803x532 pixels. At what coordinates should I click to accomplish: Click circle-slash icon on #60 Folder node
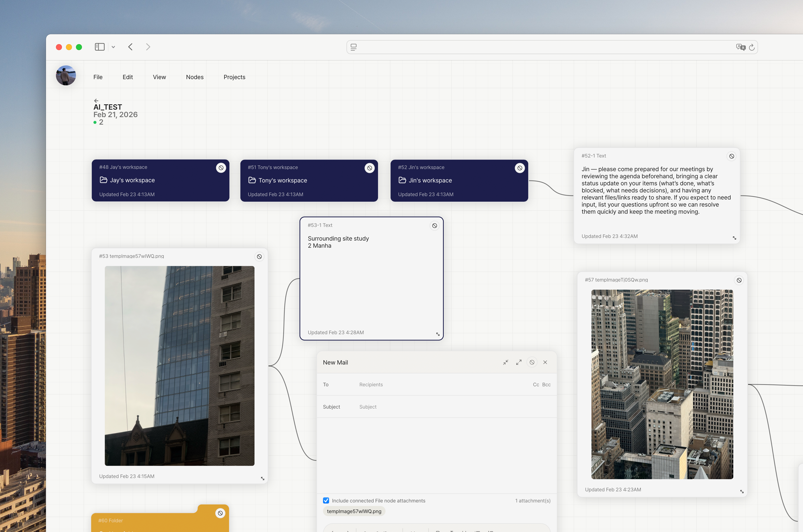[x=220, y=513]
